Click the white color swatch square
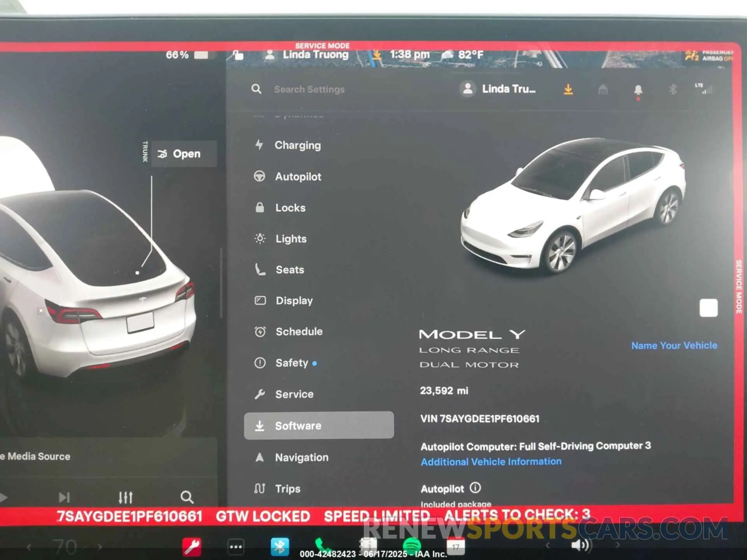The width and height of the screenshot is (747, 560). click(x=708, y=308)
